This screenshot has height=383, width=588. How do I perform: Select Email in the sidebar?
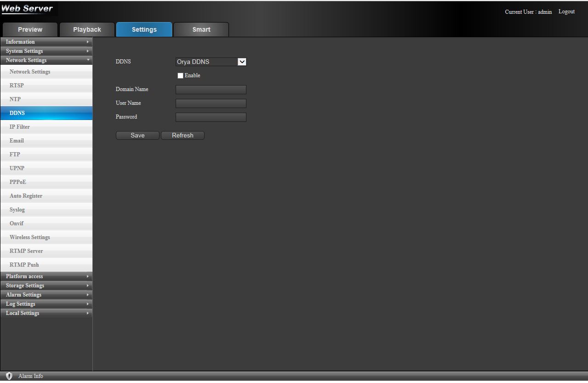pos(17,141)
